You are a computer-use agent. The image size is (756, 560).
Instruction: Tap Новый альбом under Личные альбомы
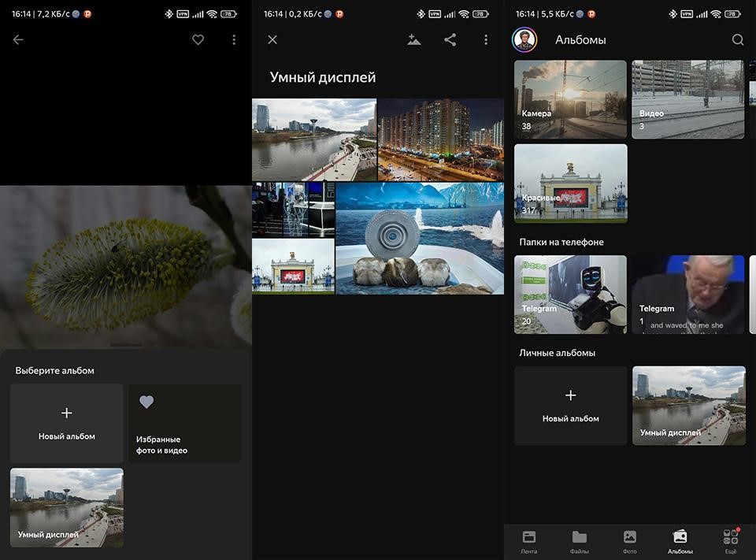(571, 406)
